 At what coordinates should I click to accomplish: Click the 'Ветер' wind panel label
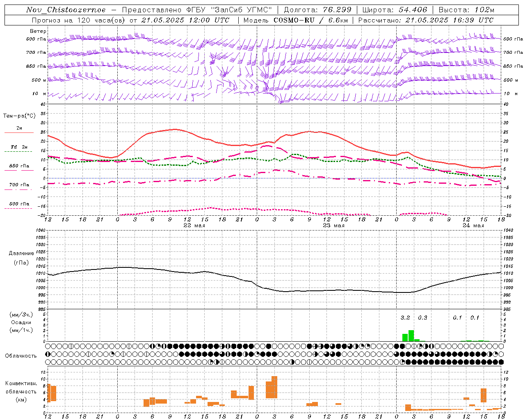[38, 31]
